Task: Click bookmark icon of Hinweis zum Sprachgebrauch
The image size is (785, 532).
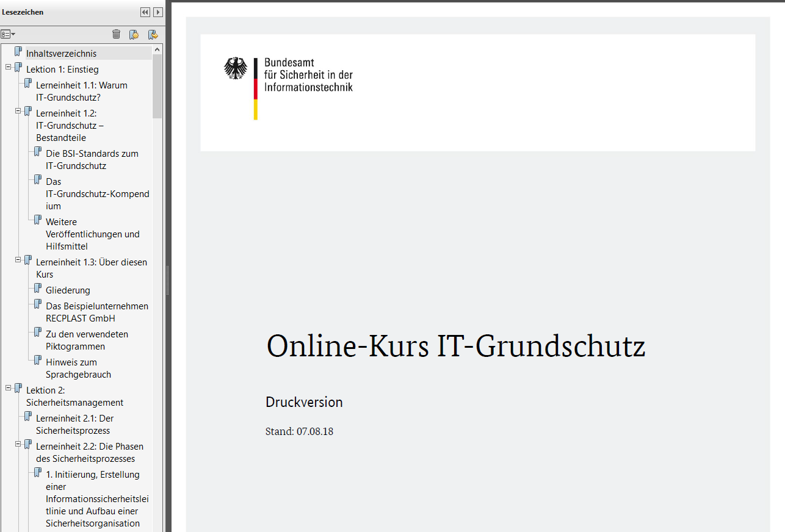Action: point(38,361)
